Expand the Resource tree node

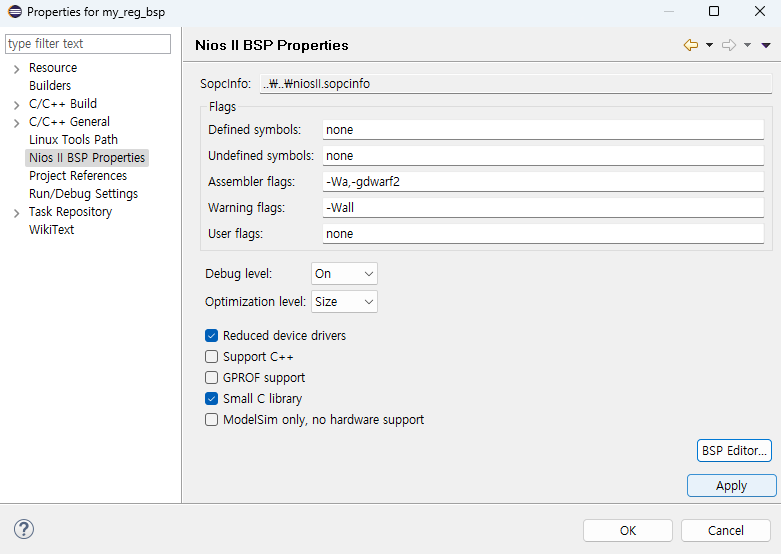(16, 69)
